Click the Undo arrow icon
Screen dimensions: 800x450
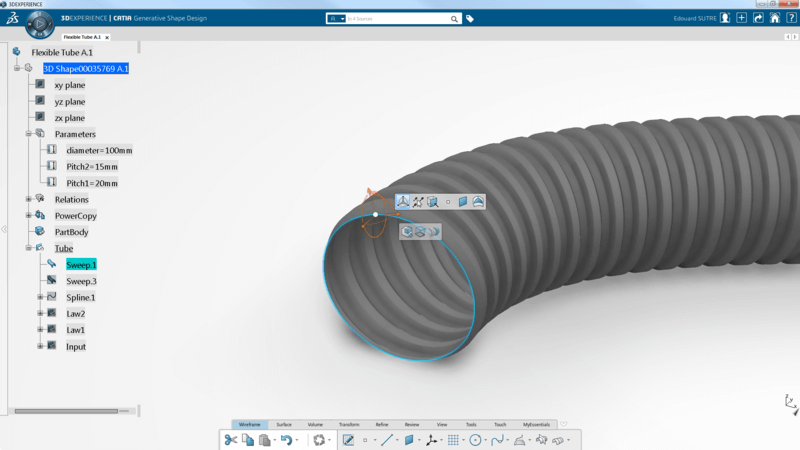286,440
